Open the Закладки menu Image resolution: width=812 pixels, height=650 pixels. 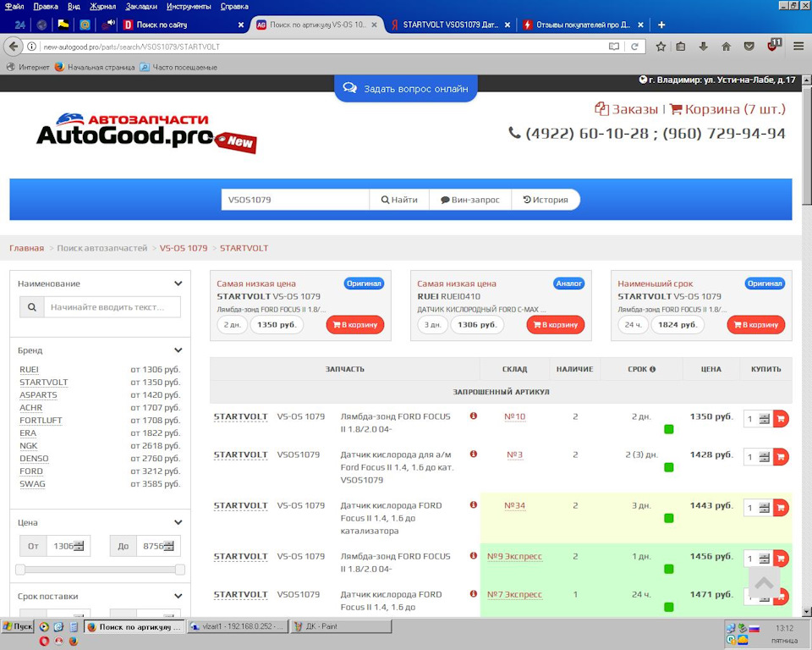coord(141,6)
